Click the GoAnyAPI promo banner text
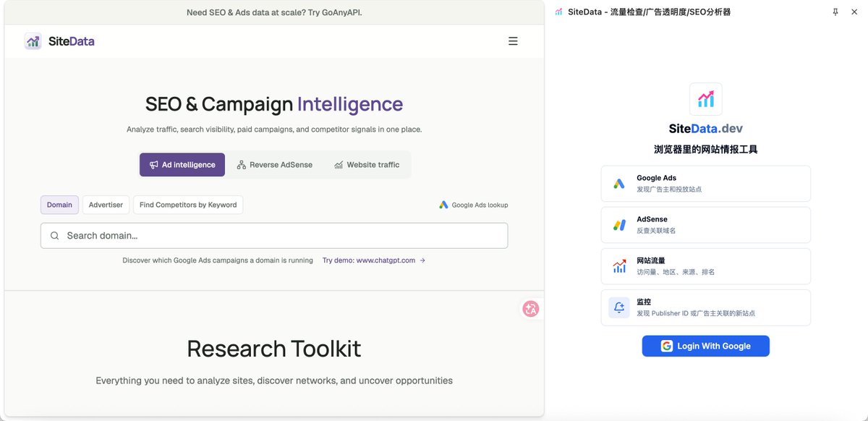Viewport: 868px width, 421px height. [274, 12]
